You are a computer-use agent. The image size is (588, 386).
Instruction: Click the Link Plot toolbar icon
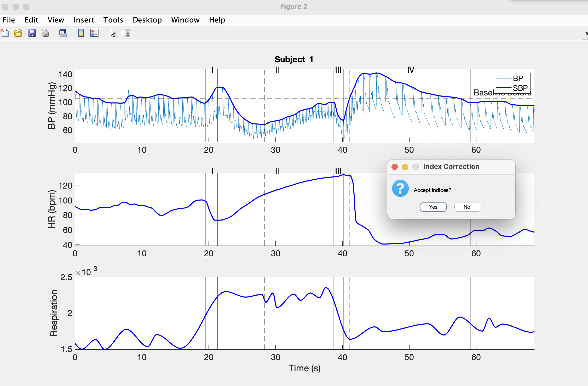[x=63, y=33]
